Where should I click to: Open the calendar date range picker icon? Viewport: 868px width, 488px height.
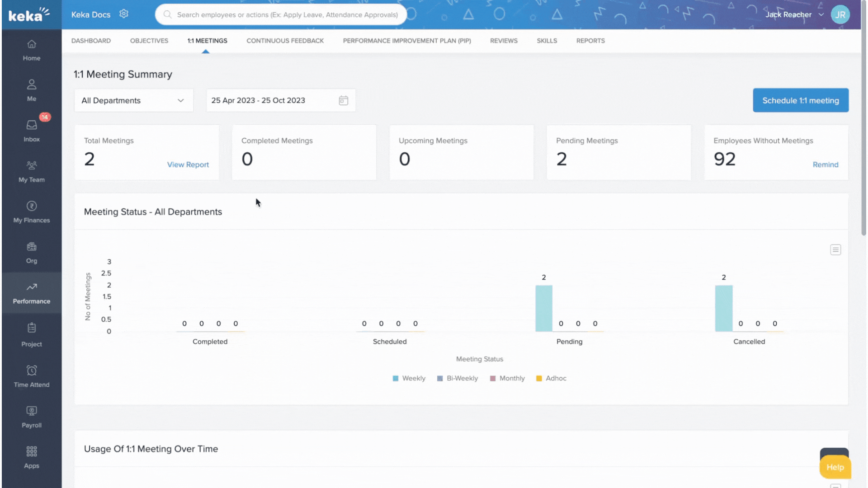(344, 100)
